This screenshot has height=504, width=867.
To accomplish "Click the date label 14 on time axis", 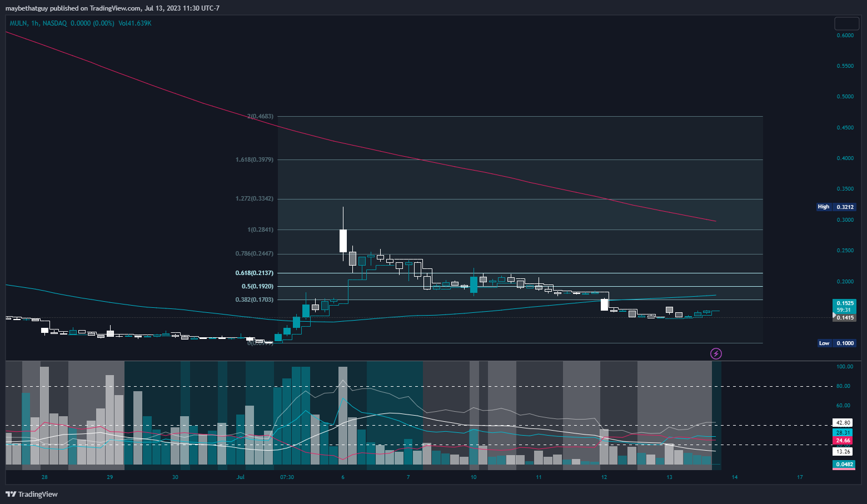I will pyautogui.click(x=735, y=477).
